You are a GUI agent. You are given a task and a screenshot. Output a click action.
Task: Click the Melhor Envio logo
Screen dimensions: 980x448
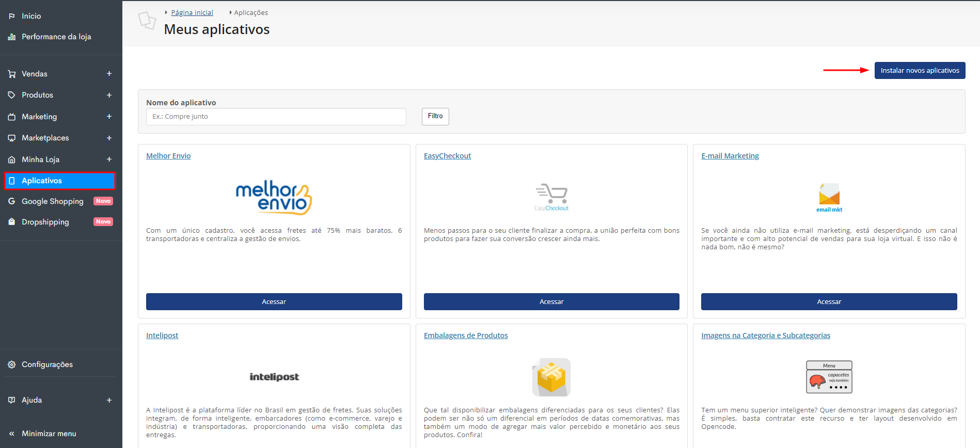tap(274, 197)
